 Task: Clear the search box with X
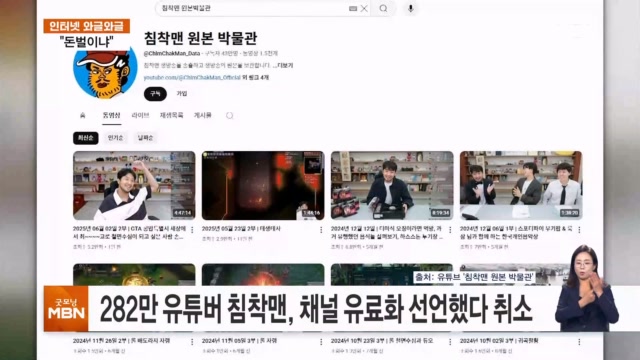(x=364, y=8)
